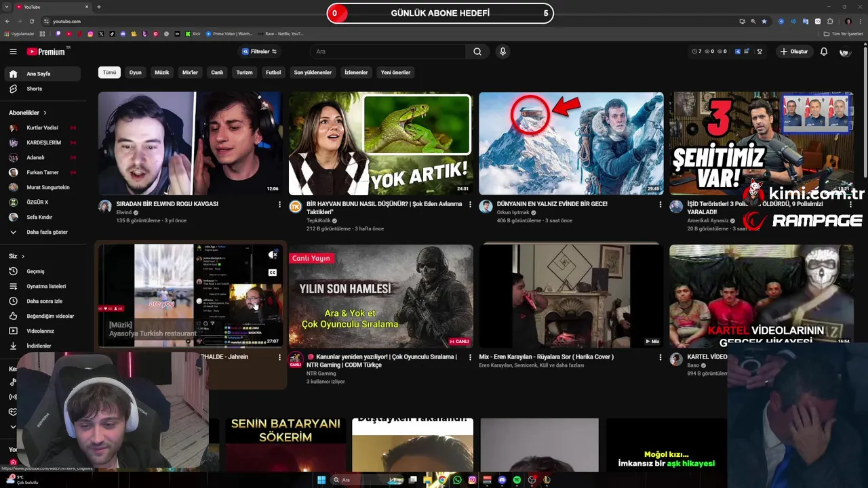This screenshot has width=868, height=488.
Task: Open the Turizm filter chip
Action: (x=244, y=73)
